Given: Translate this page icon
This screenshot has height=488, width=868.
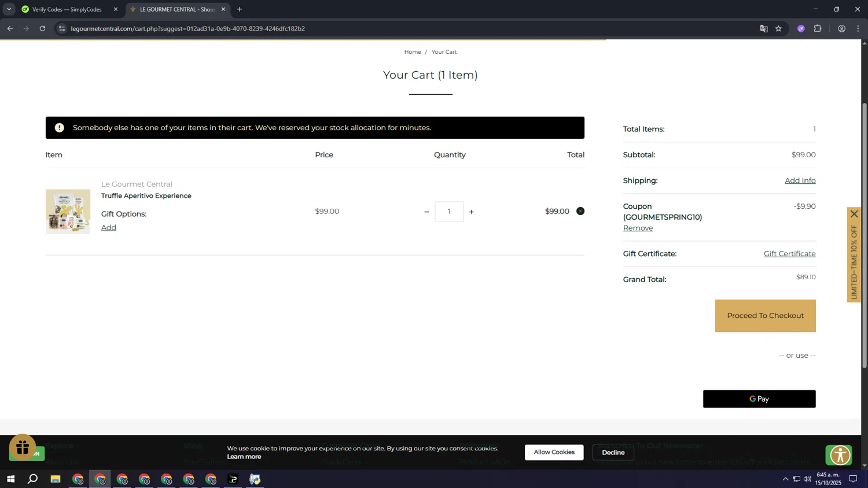Looking at the screenshot, I should tap(764, 28).
